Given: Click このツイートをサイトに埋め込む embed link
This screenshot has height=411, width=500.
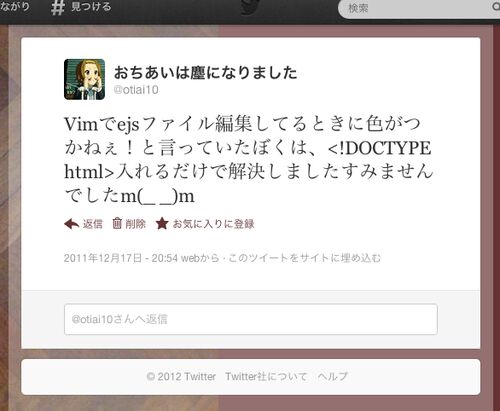Looking at the screenshot, I should click(x=304, y=258).
